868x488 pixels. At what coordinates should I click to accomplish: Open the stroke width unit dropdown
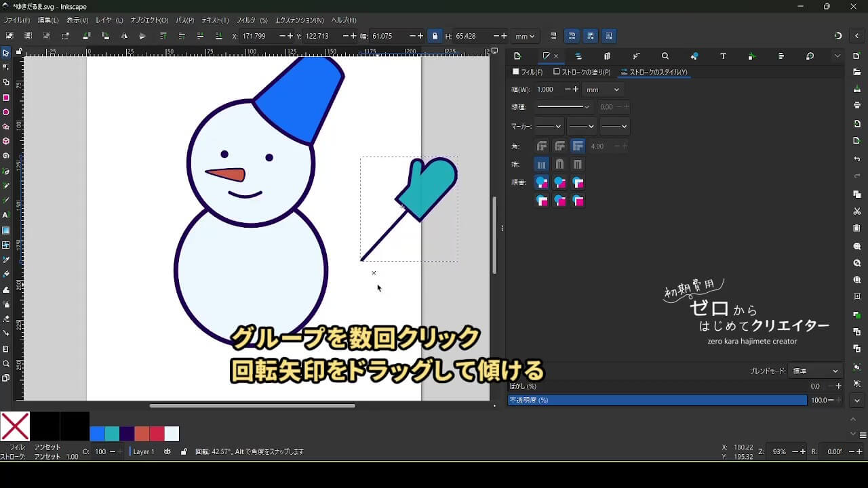(x=603, y=89)
